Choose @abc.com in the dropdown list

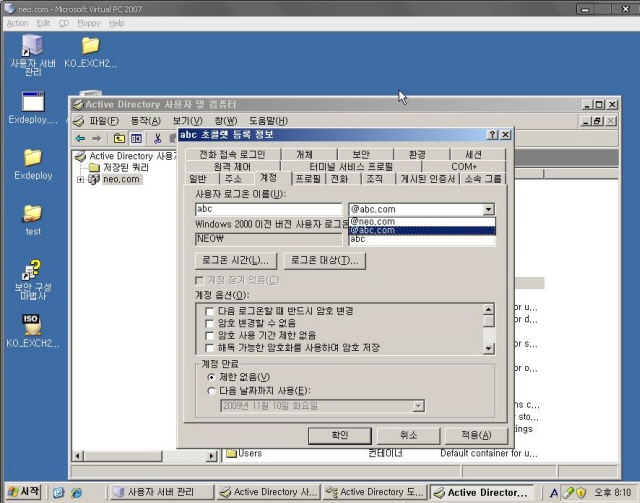point(422,230)
